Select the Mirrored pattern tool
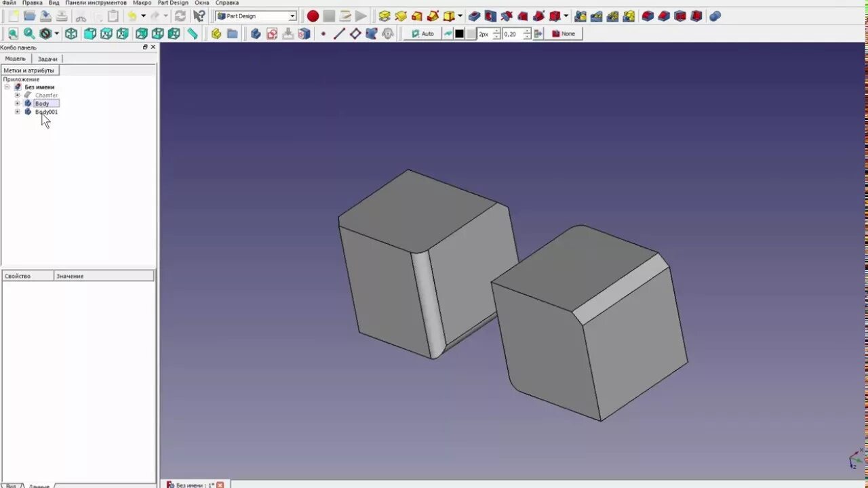868x488 pixels. pyautogui.click(x=580, y=16)
